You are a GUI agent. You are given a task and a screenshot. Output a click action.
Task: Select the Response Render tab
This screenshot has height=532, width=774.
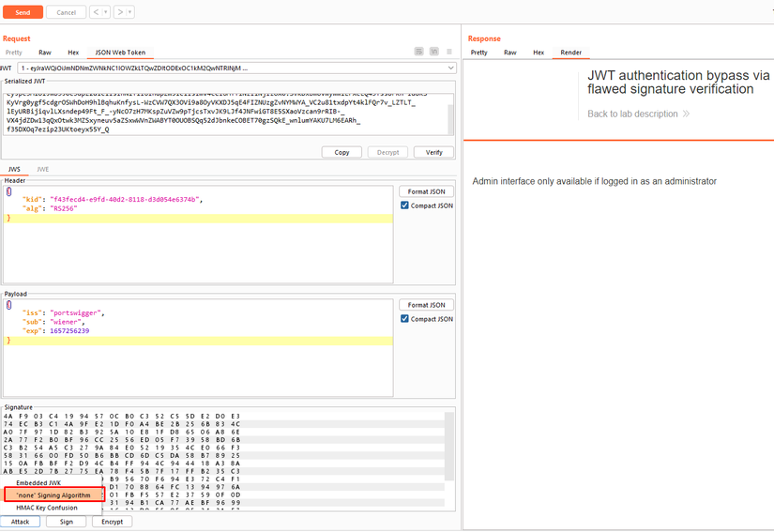click(x=571, y=53)
